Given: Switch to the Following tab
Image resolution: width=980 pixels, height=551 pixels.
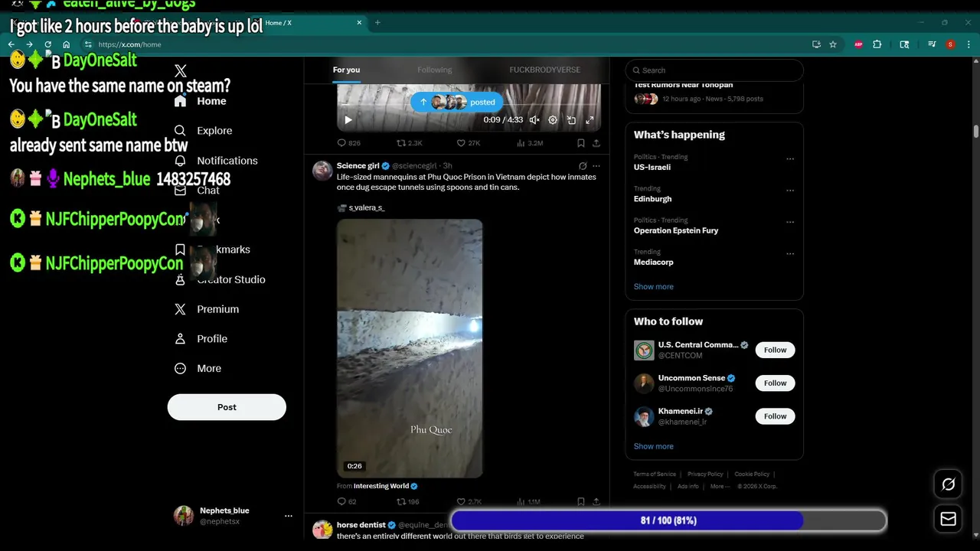Looking at the screenshot, I should (435, 70).
